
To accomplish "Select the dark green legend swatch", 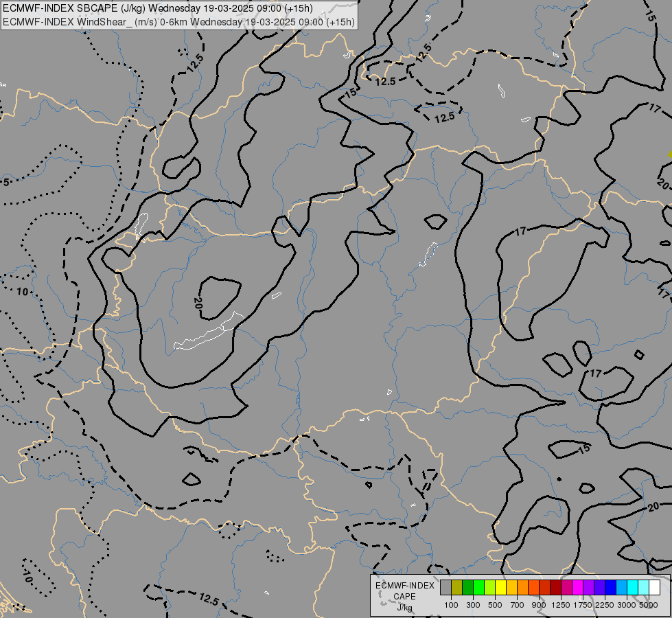I will [468, 587].
